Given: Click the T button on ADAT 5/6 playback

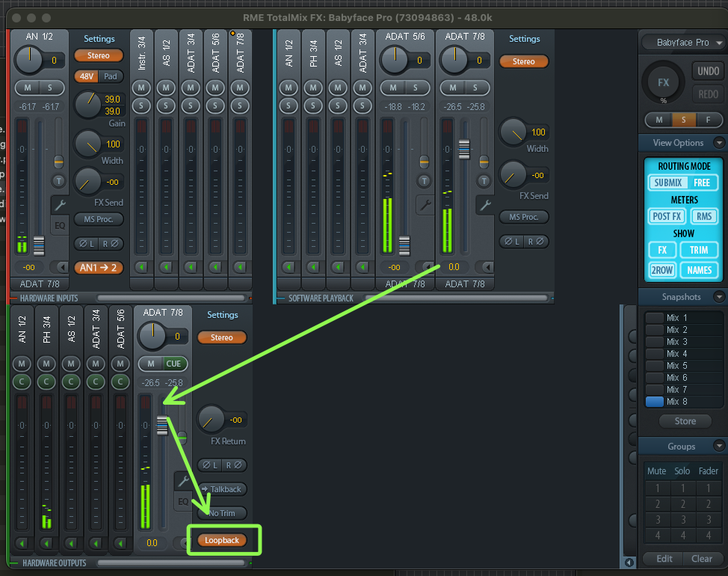Looking at the screenshot, I should (424, 181).
